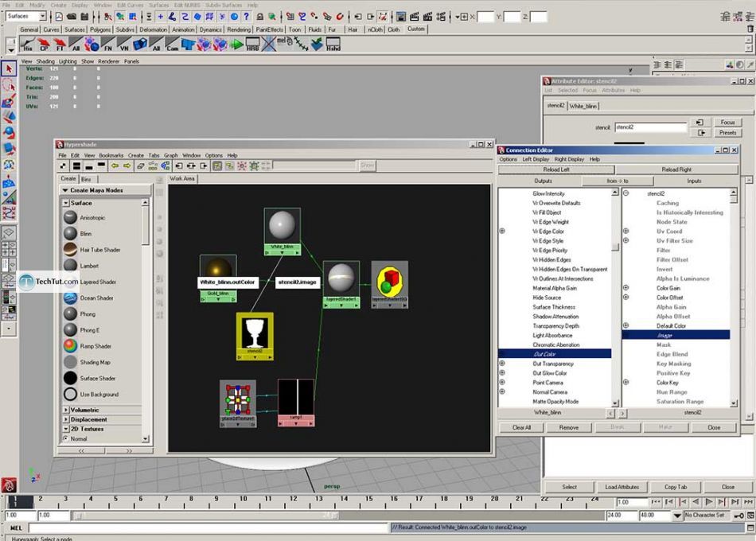756x541 pixels.
Task: Click the Reload Left button
Action: tap(556, 169)
